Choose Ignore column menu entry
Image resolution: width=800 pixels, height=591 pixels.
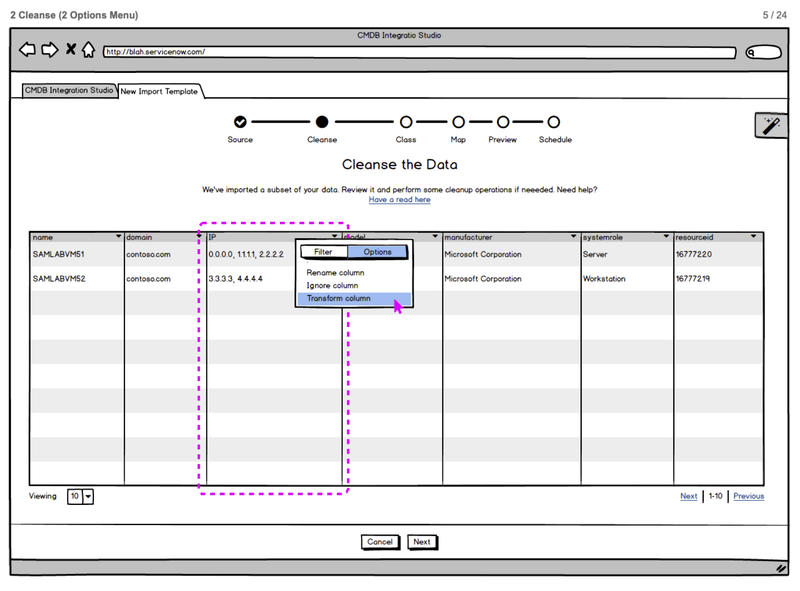point(332,285)
